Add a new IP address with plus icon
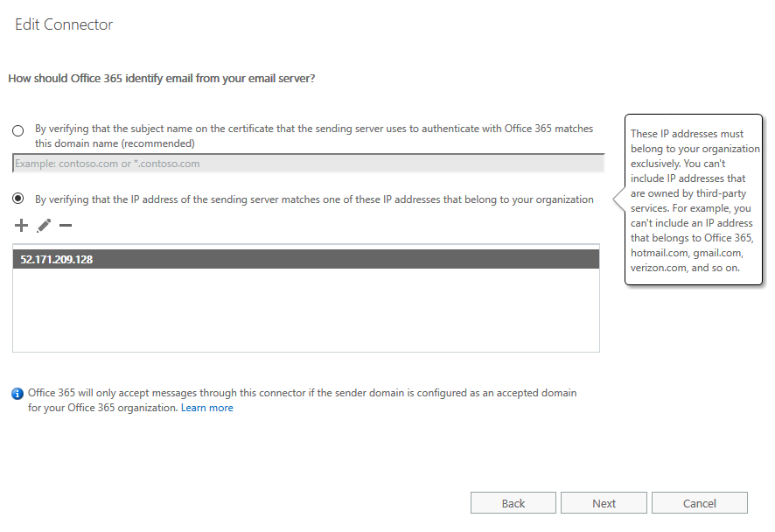Image resolution: width=775 pixels, height=532 pixels. click(21, 226)
